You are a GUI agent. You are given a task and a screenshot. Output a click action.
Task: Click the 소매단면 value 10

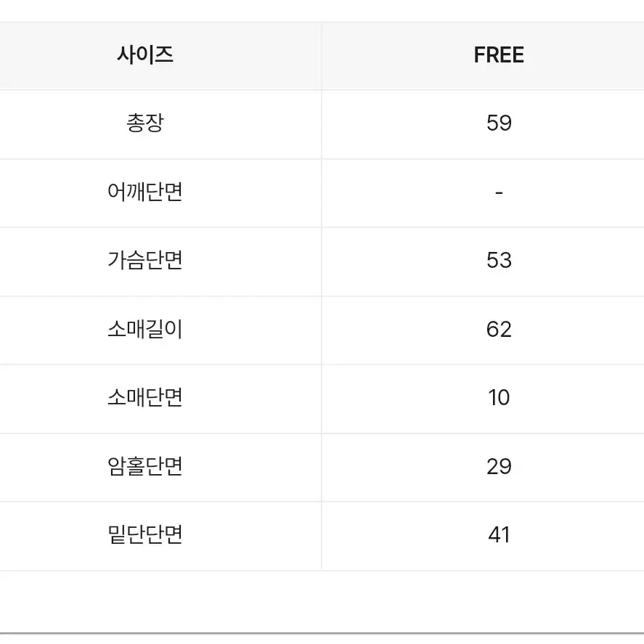pos(499,398)
